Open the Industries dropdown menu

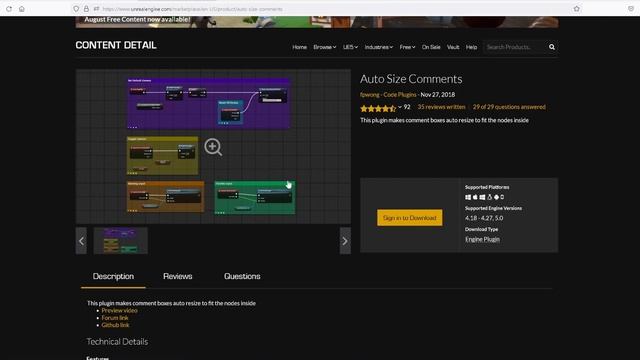[378, 47]
